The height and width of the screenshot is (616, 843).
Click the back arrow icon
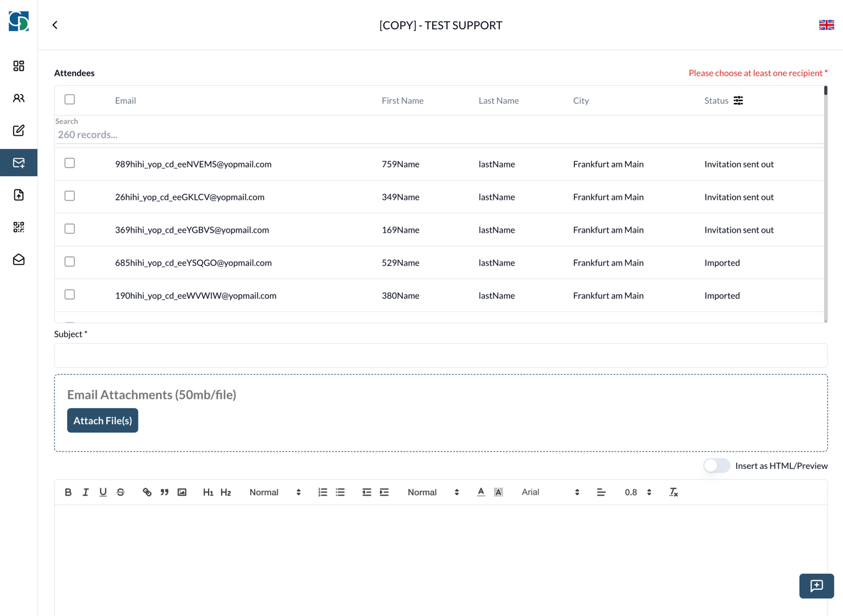click(x=55, y=25)
